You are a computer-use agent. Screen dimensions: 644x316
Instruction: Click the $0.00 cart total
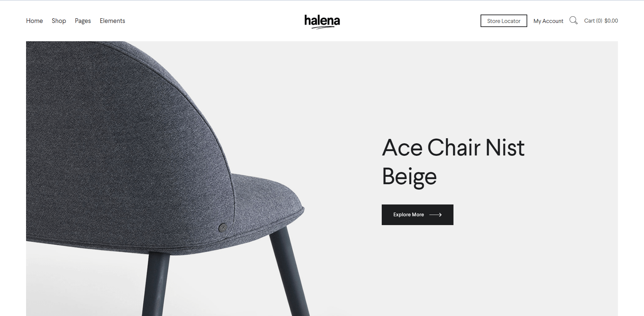[611, 21]
